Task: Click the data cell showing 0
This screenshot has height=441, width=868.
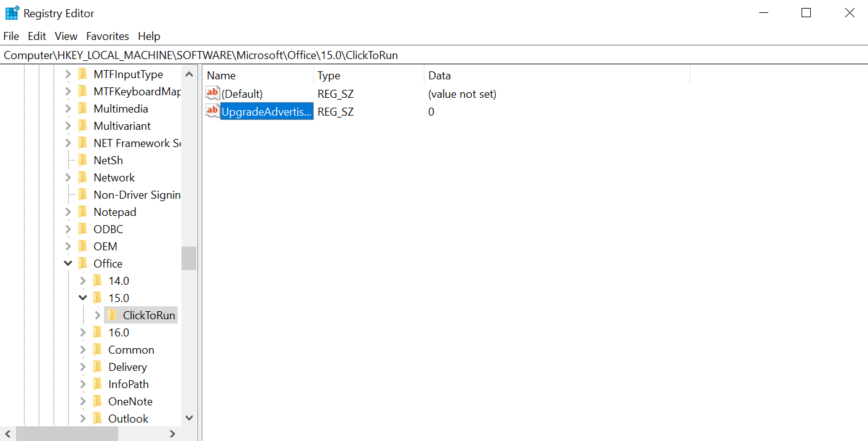Action: click(431, 111)
